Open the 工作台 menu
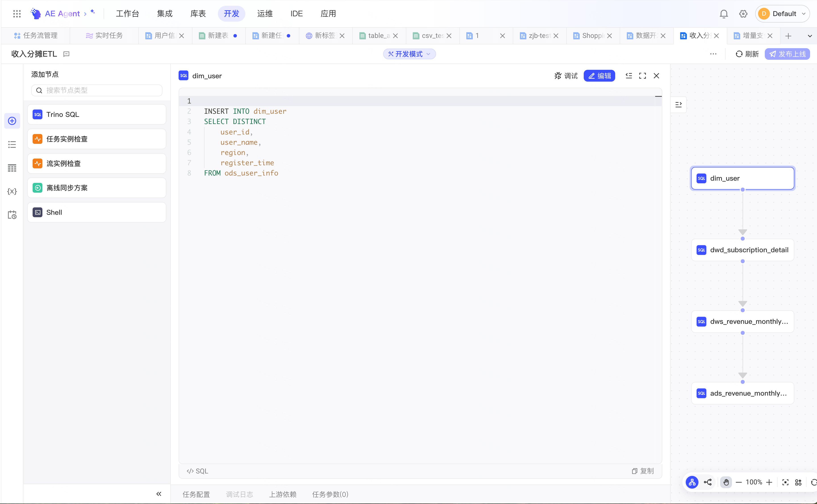Viewport: 817px width, 504px height. 127,14
